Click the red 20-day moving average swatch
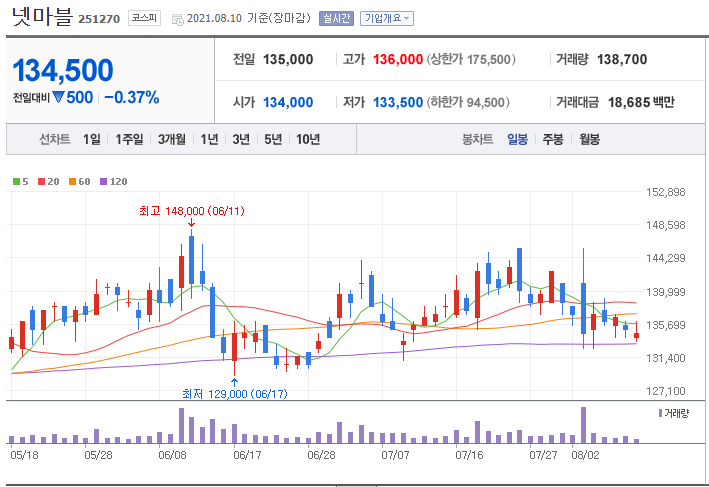 tap(42, 182)
